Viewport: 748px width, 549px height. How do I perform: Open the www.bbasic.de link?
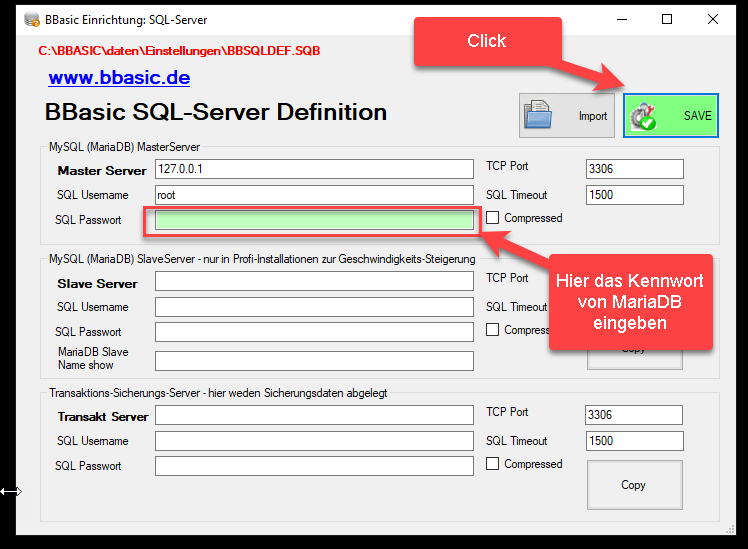(x=119, y=77)
